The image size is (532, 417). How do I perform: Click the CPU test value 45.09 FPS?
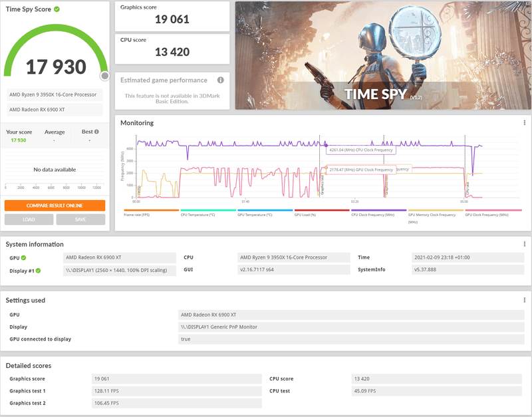(x=437, y=391)
